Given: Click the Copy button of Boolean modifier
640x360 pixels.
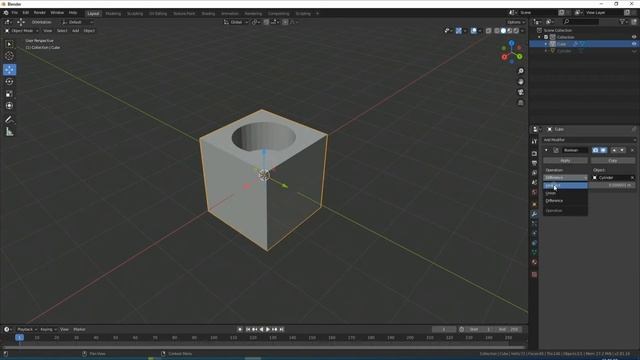Looking at the screenshot, I should coord(613,160).
